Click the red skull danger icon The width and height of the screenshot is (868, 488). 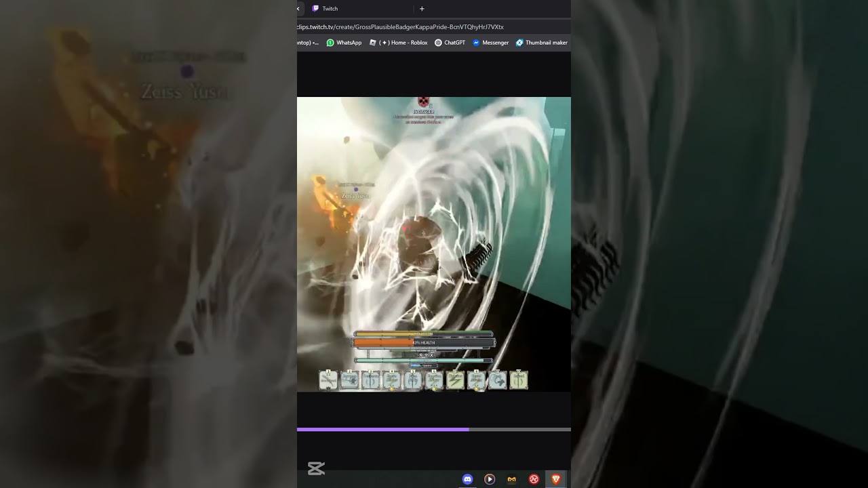tap(423, 102)
